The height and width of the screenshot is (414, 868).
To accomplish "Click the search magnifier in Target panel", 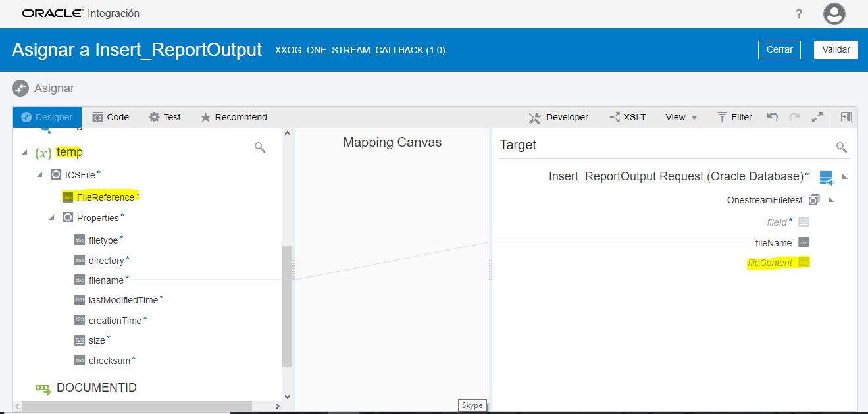I will click(841, 147).
